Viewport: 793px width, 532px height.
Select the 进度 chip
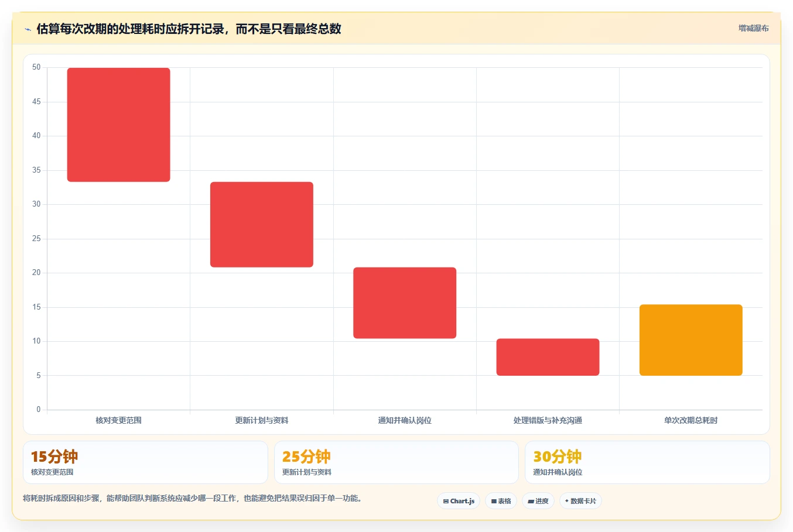[538, 501]
